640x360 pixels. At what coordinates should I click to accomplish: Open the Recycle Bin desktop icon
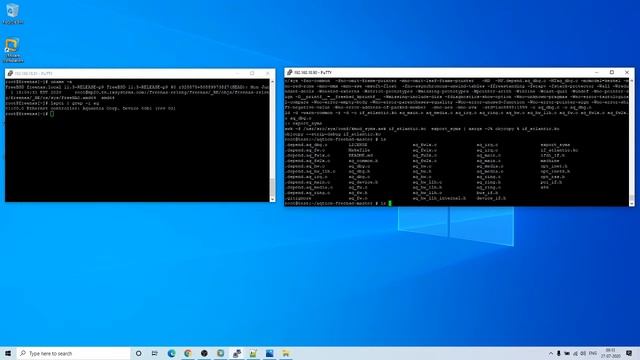coord(13,13)
